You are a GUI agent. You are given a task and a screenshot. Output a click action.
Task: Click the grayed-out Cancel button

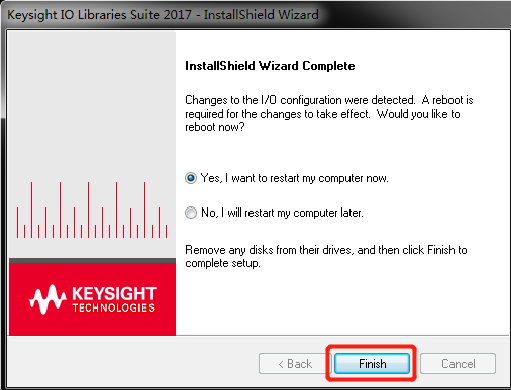tap(458, 363)
